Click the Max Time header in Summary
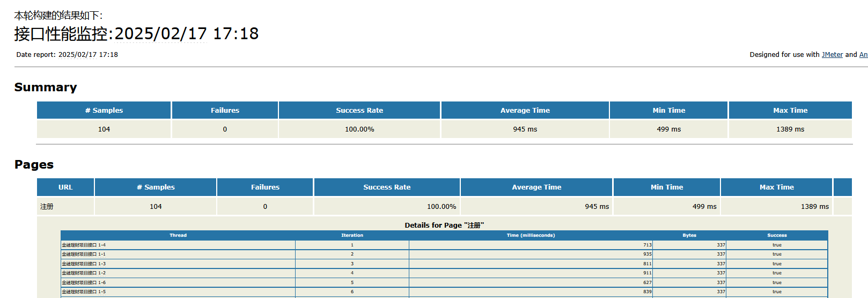This screenshot has height=298, width=868. [790, 111]
